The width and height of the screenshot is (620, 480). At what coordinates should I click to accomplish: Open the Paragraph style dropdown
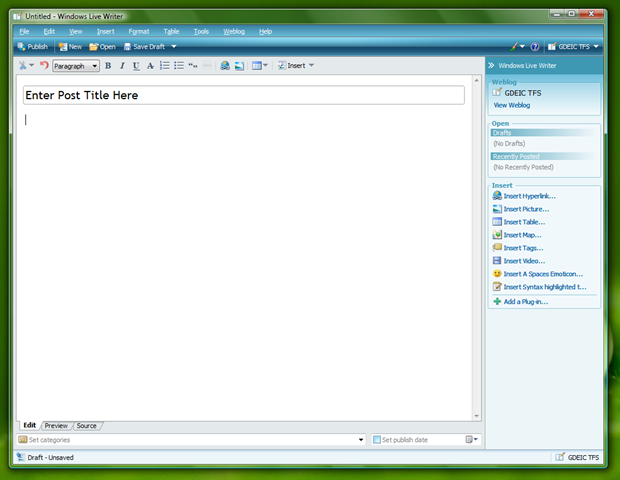click(x=76, y=66)
